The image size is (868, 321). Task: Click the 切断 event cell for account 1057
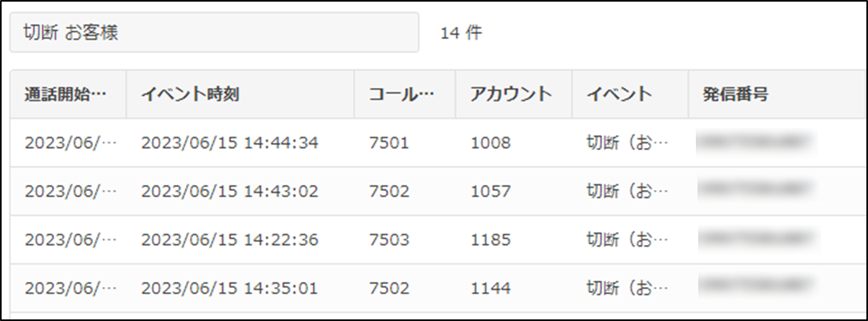pyautogui.click(x=628, y=192)
